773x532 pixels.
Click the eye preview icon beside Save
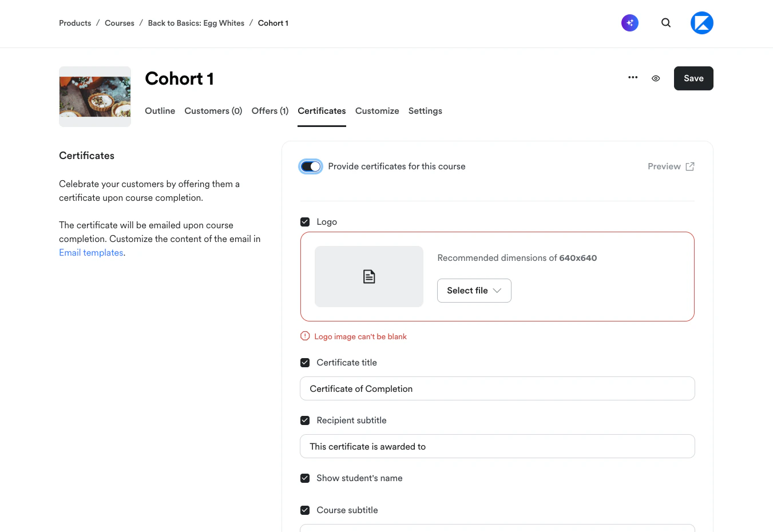pyautogui.click(x=656, y=78)
